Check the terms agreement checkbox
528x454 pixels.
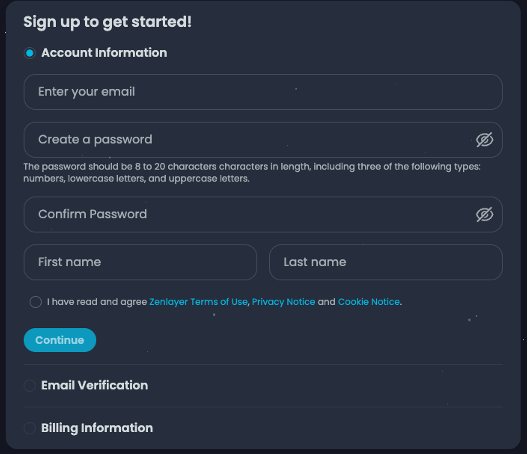[x=36, y=302]
